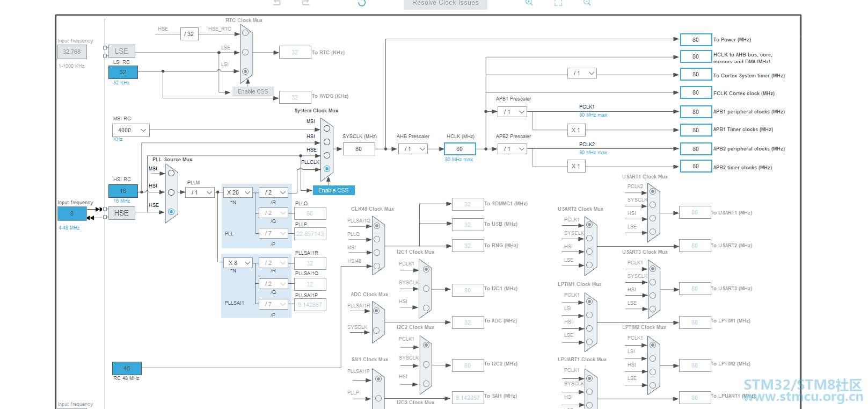Viewport: 868px width, 409px height.
Task: Select HSI in the System Clock Mux
Action: point(327,142)
